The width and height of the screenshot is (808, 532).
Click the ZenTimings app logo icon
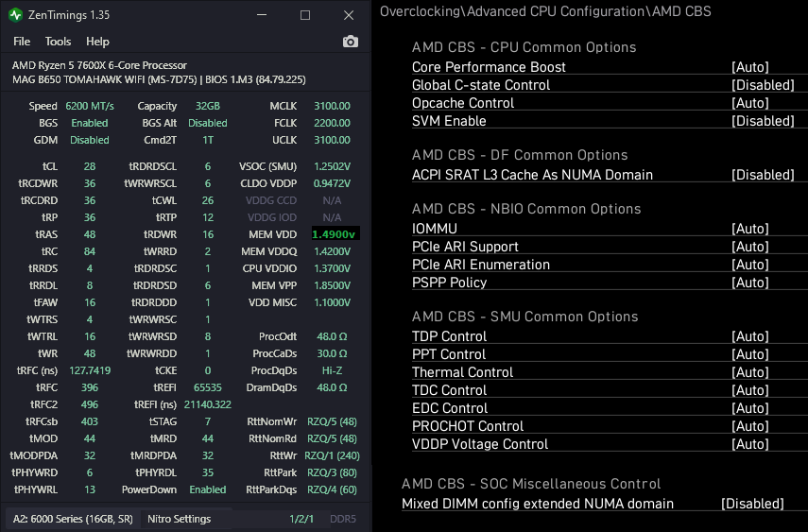pyautogui.click(x=15, y=15)
